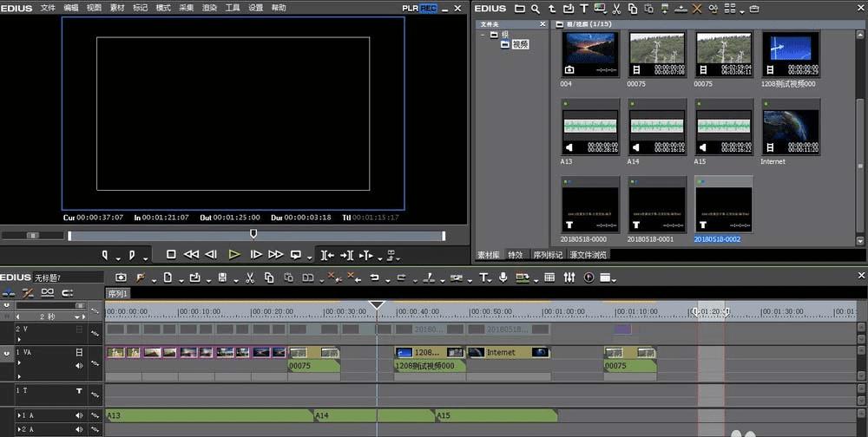Click the scissors cut icon in timeline toolbar
This screenshot has width=868, height=437.
[x=249, y=277]
